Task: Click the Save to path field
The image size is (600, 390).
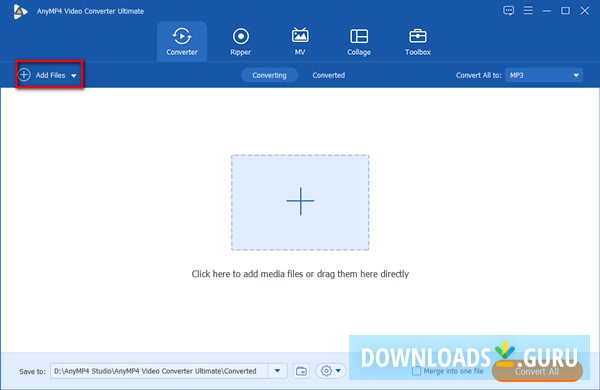Action: coord(159,371)
